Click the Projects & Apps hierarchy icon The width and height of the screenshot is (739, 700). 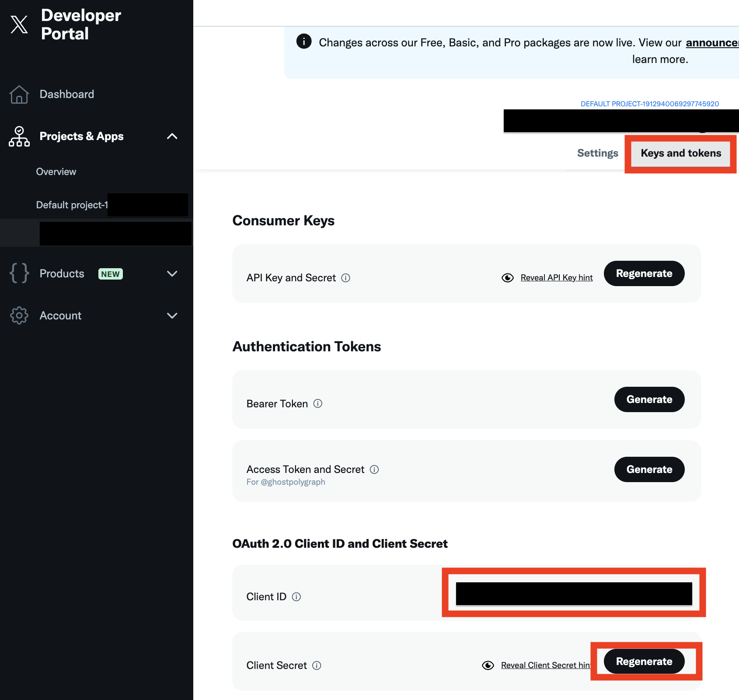pos(19,136)
